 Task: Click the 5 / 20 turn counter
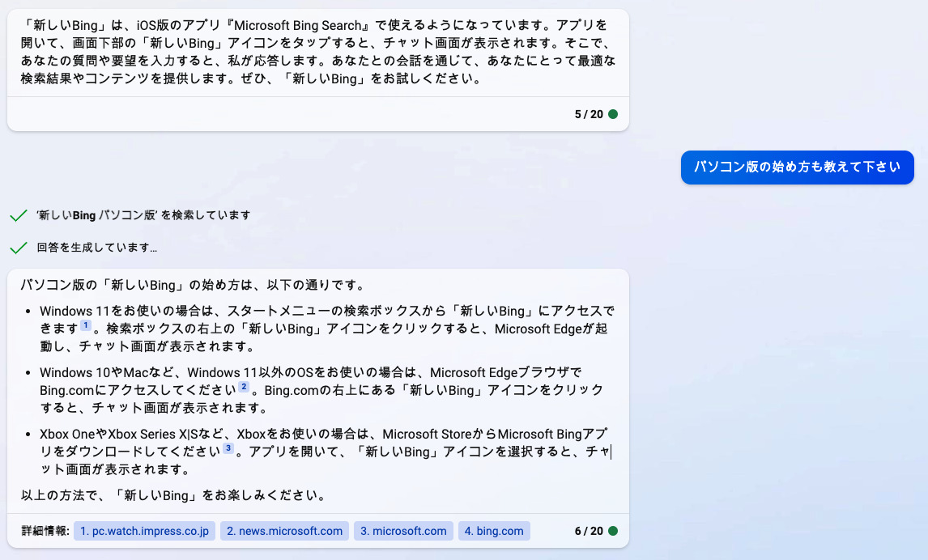tap(589, 114)
